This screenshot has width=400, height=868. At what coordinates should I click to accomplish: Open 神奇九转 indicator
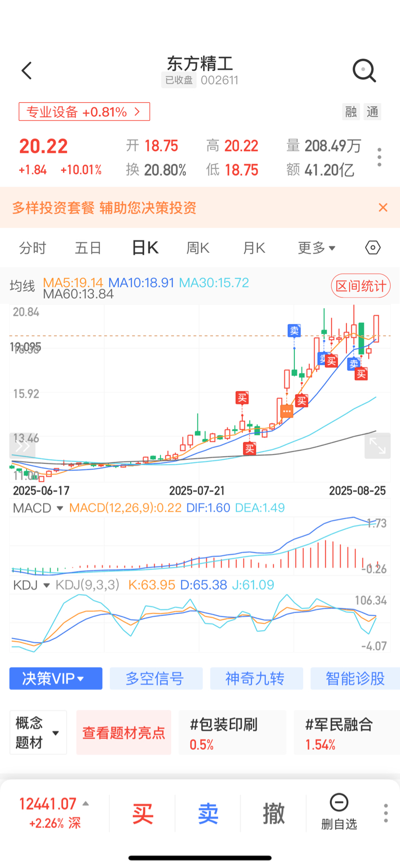tap(256, 678)
